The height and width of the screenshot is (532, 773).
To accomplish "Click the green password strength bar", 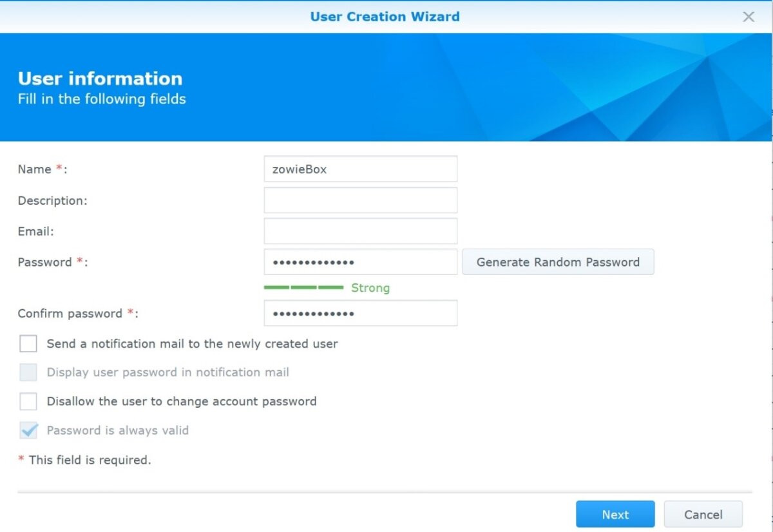I will [x=303, y=288].
